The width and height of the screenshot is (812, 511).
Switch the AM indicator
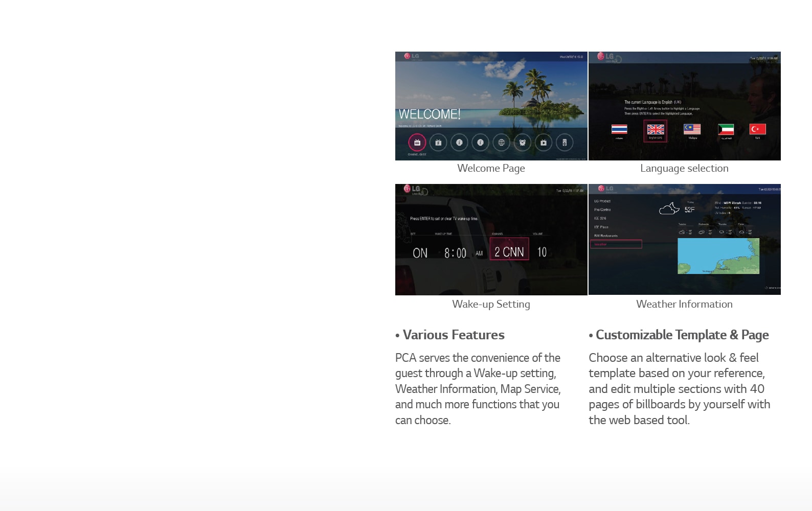tap(479, 253)
